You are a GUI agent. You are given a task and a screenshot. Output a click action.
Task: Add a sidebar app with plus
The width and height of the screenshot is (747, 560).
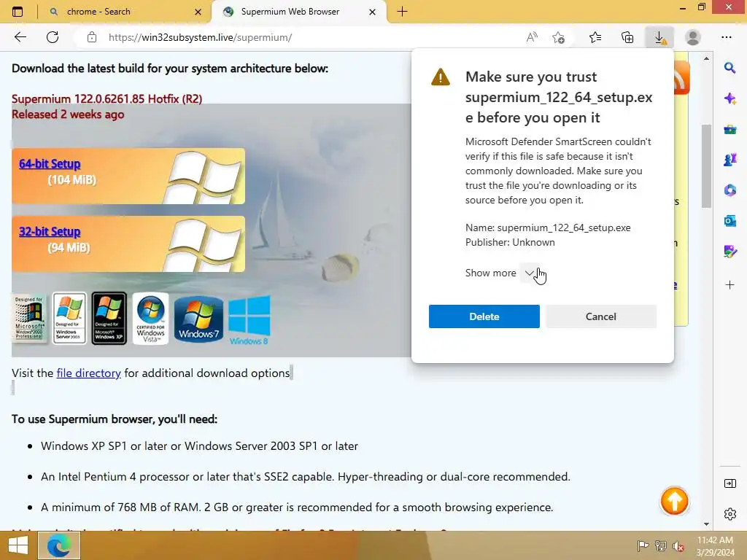729,285
